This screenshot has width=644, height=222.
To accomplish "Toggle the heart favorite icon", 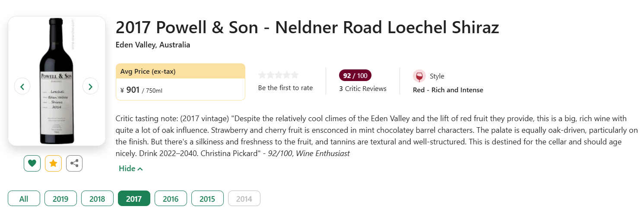I will [32, 163].
